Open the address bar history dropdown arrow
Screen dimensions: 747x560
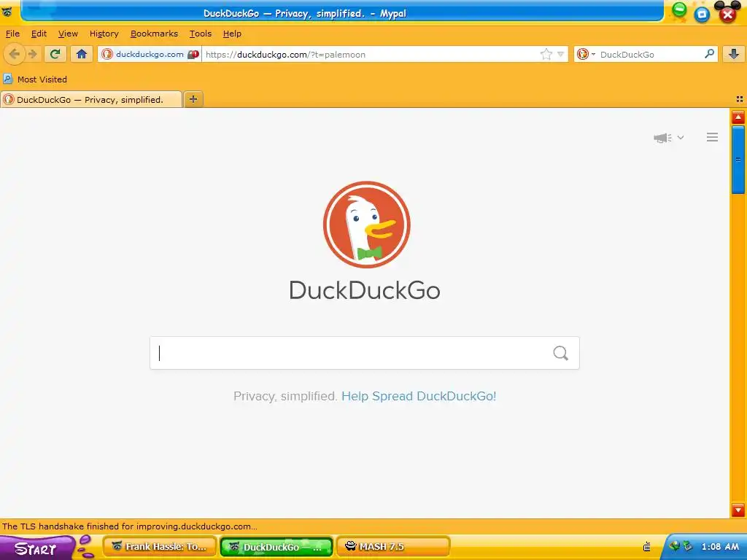(x=561, y=54)
